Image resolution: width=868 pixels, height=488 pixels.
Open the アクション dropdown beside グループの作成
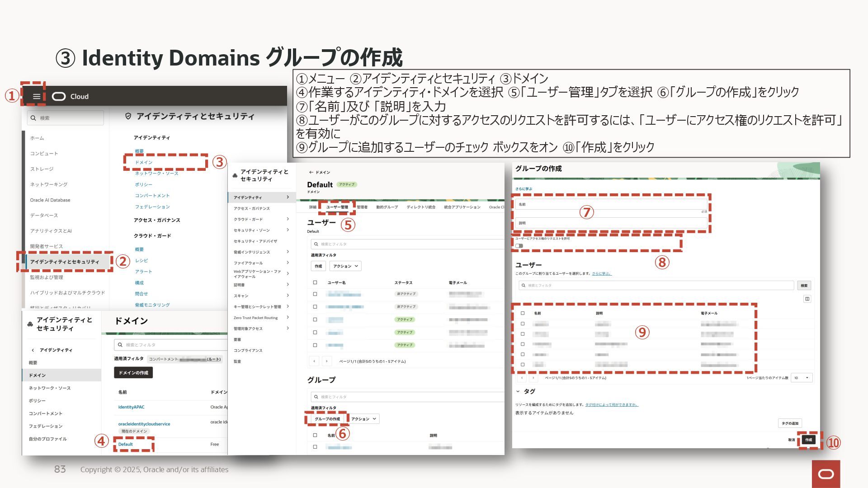tap(363, 419)
